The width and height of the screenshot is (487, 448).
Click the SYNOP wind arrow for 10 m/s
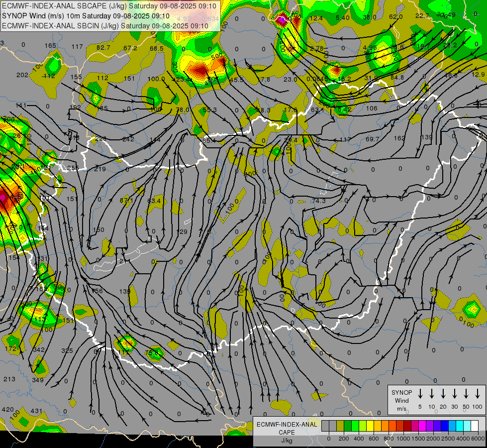[x=431, y=394]
